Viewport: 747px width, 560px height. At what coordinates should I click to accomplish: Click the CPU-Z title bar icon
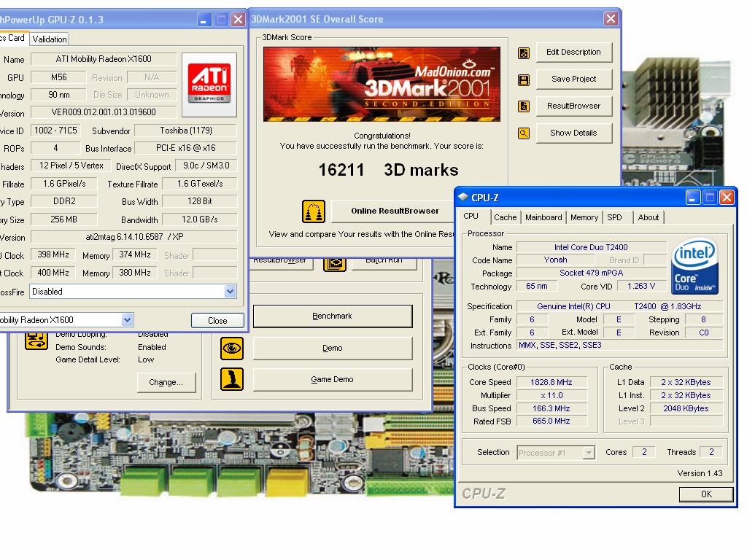pyautogui.click(x=462, y=197)
